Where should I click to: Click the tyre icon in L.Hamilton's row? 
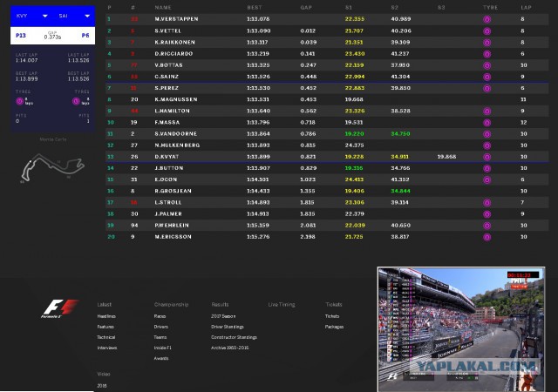(x=487, y=112)
